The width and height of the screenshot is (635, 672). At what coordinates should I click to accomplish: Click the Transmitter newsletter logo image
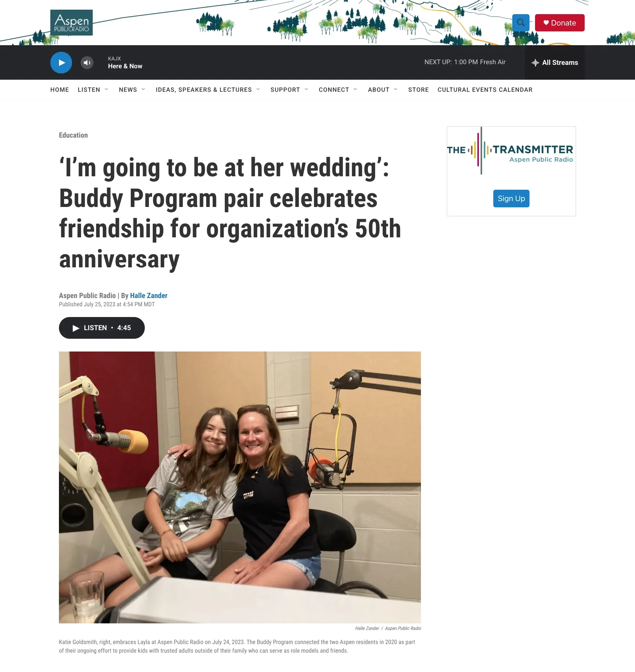510,151
